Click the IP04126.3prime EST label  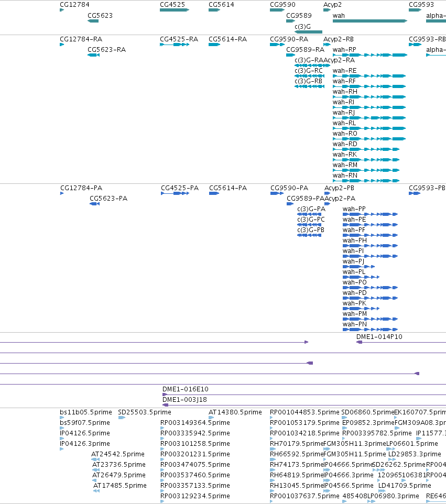tap(85, 443)
